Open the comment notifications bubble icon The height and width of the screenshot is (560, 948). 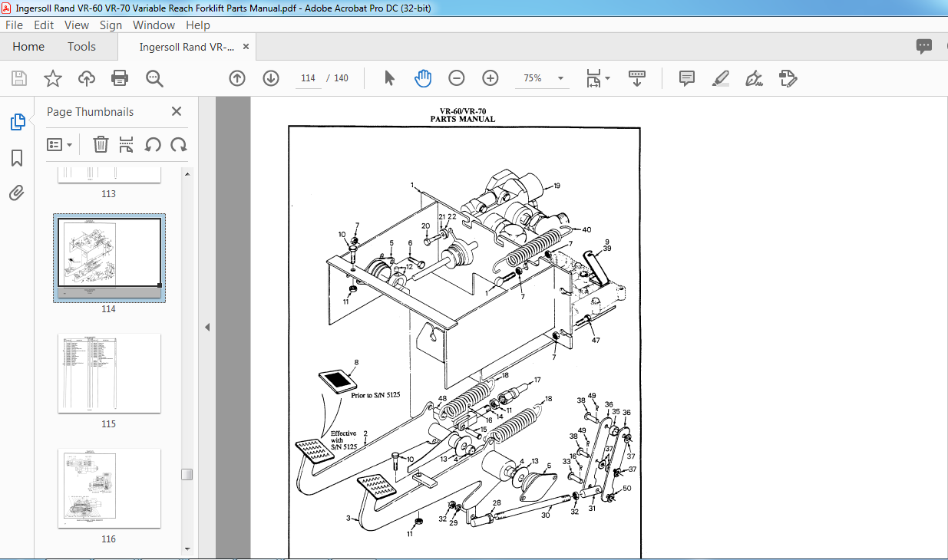tap(924, 47)
